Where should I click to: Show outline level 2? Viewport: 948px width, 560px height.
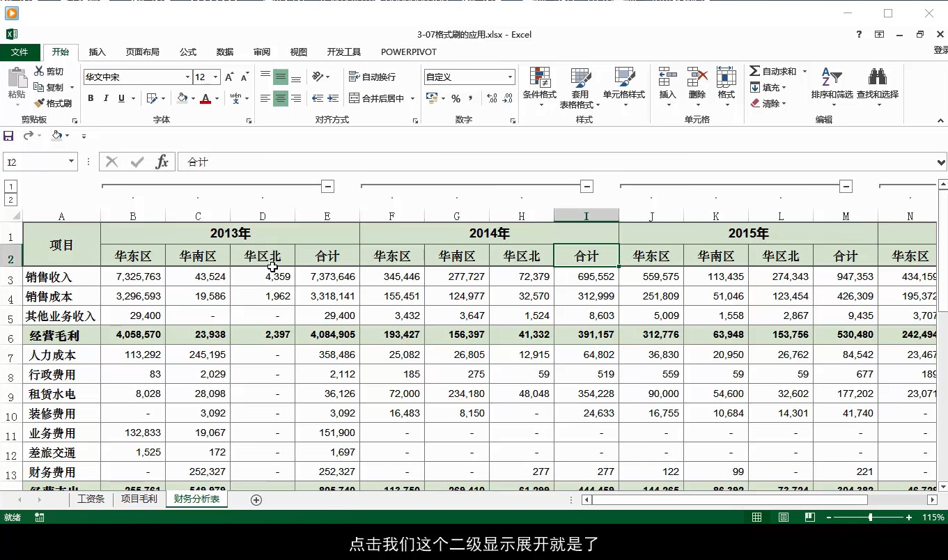pyautogui.click(x=10, y=200)
